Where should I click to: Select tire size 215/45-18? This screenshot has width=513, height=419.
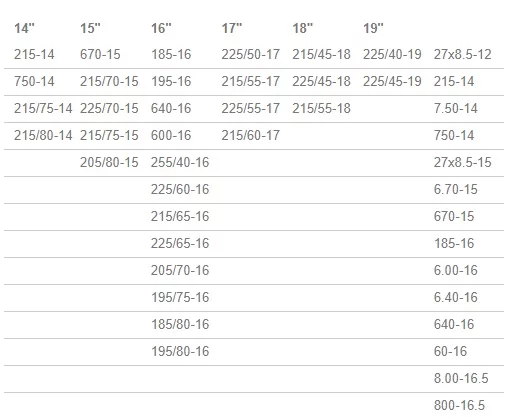pyautogui.click(x=321, y=54)
